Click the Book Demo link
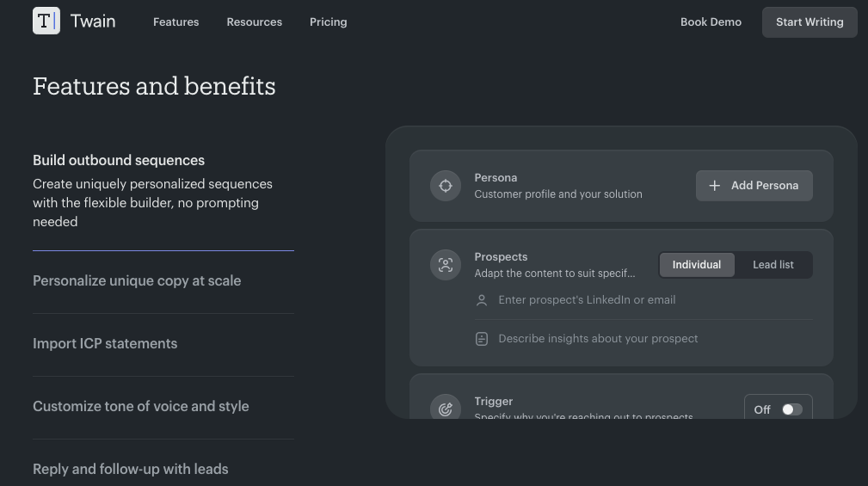 711,22
